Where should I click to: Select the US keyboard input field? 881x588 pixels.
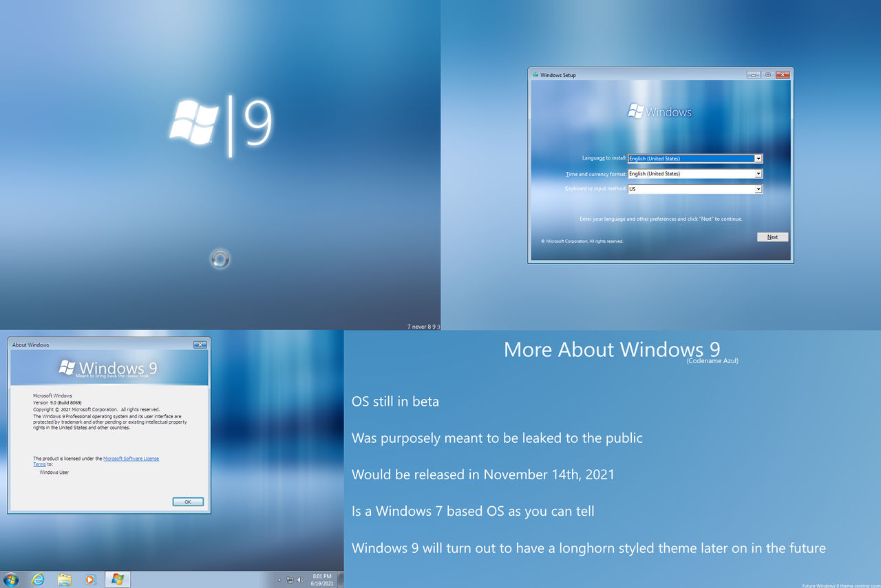(688, 188)
